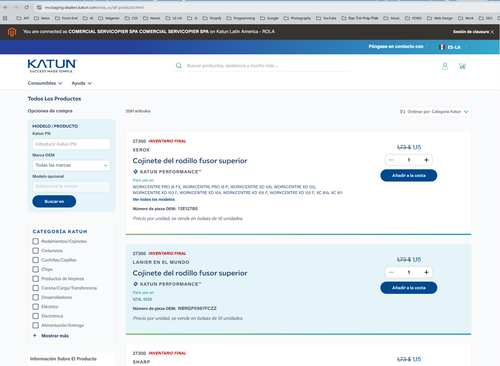
Task: Check the Desarrolladores category filter
Action: (x=36, y=297)
